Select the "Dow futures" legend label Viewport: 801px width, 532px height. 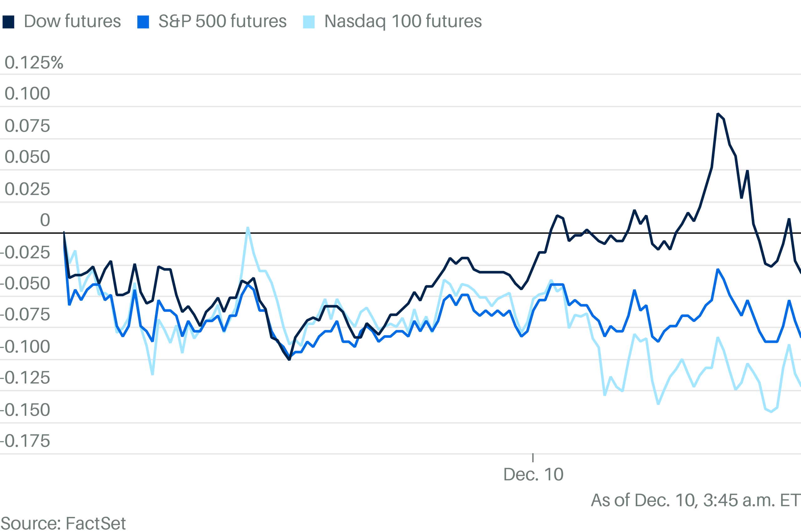72,21
